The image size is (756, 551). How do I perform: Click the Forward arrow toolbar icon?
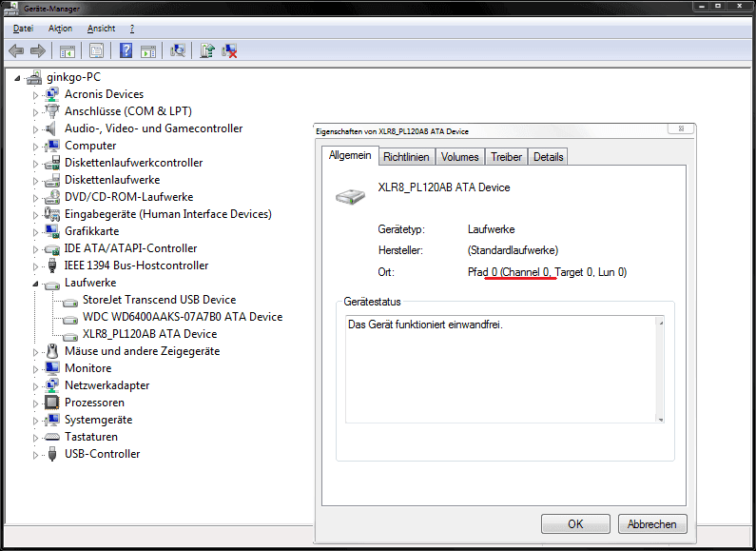point(38,50)
